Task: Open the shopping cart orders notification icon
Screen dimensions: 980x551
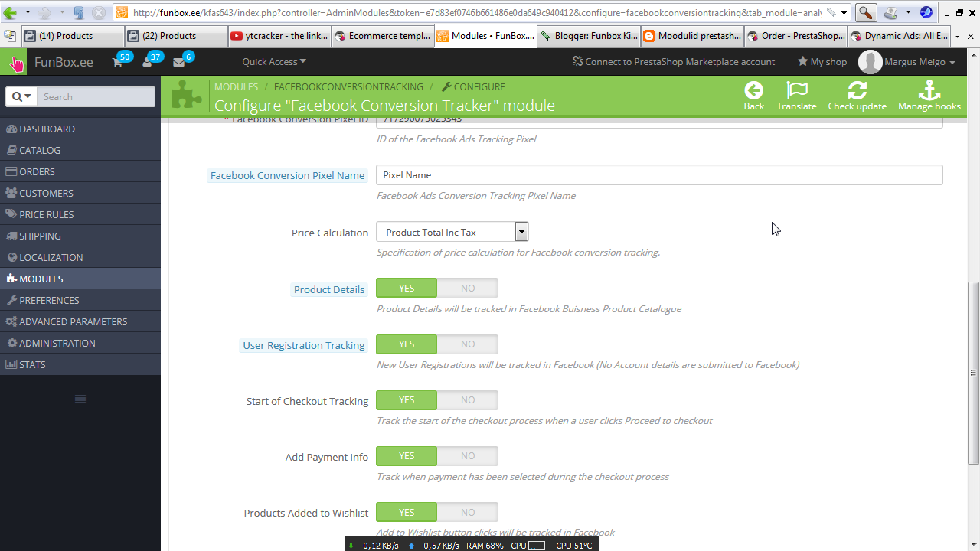Action: tap(118, 62)
